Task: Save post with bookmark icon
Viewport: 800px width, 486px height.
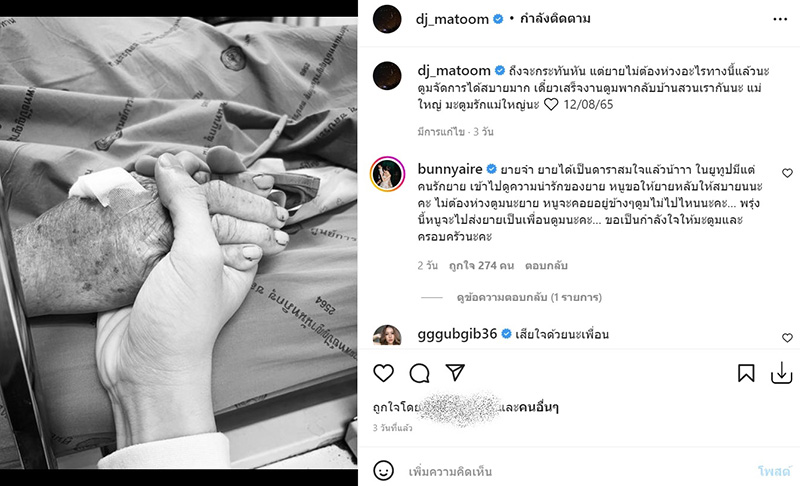Action: [x=746, y=373]
